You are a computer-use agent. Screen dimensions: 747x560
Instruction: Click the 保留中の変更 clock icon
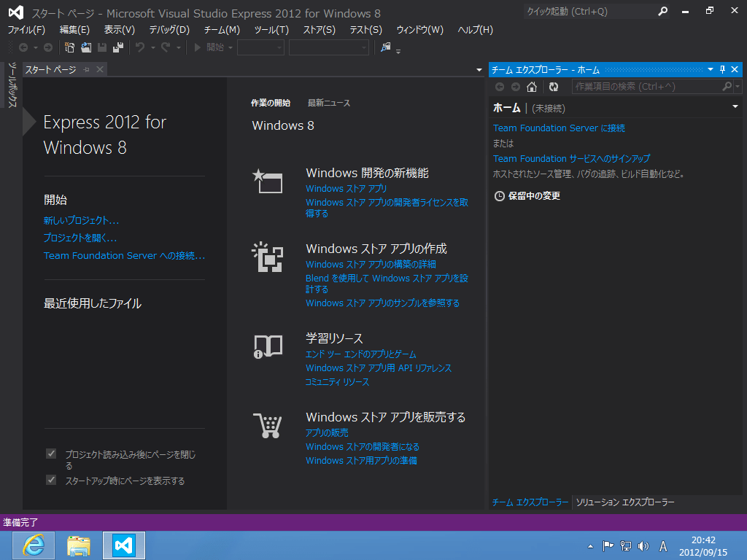tap(499, 196)
